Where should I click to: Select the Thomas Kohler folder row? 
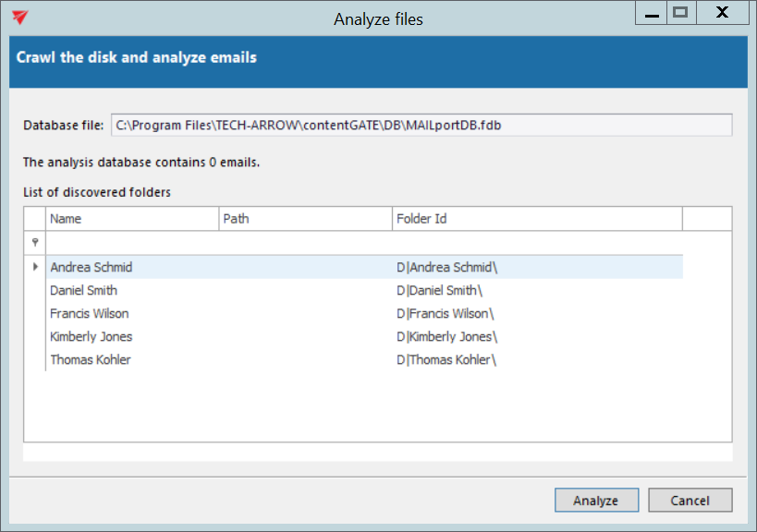[91, 359]
